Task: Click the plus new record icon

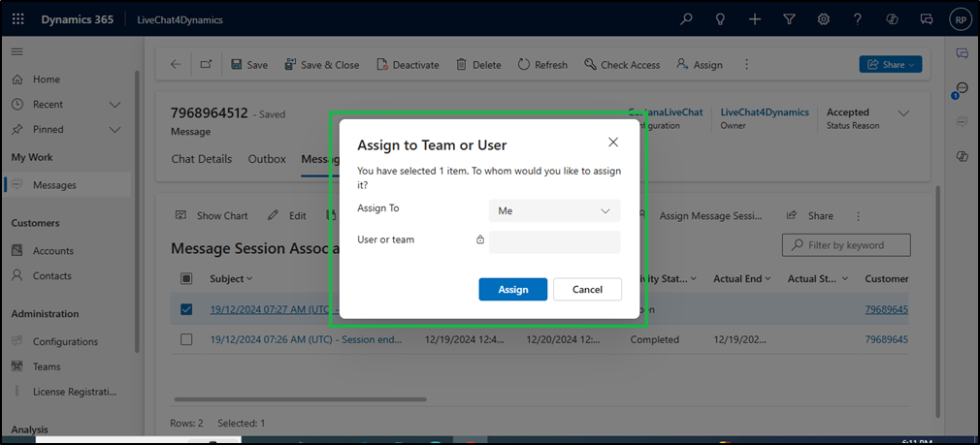Action: 755,18
